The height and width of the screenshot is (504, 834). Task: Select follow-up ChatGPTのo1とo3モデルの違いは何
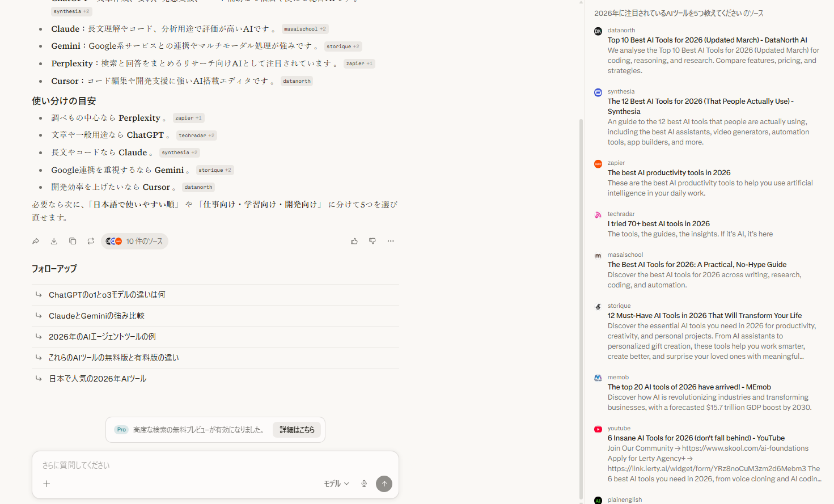pos(215,295)
